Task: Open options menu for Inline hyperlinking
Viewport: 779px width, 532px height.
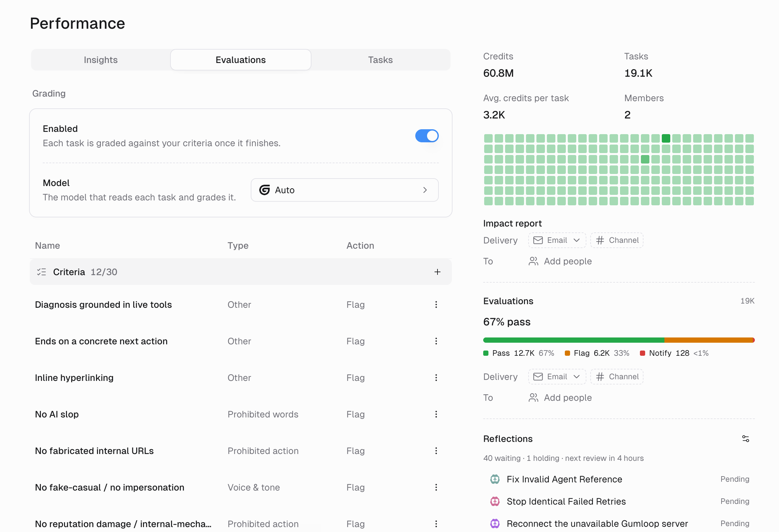Action: click(436, 378)
